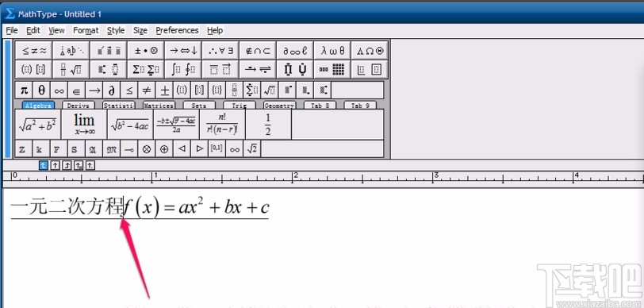Insert the theta symbol from the small bar
The width and height of the screenshot is (644, 308).
point(41,90)
